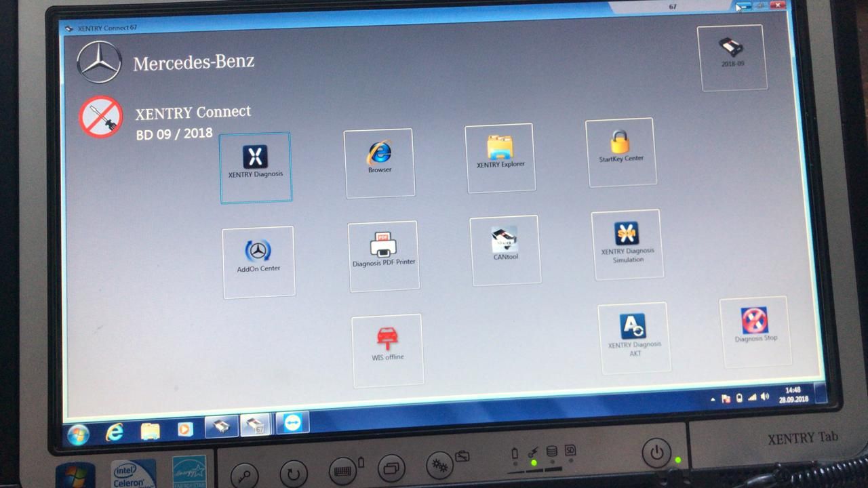Open Internet Explorer from the taskbar

(114, 432)
